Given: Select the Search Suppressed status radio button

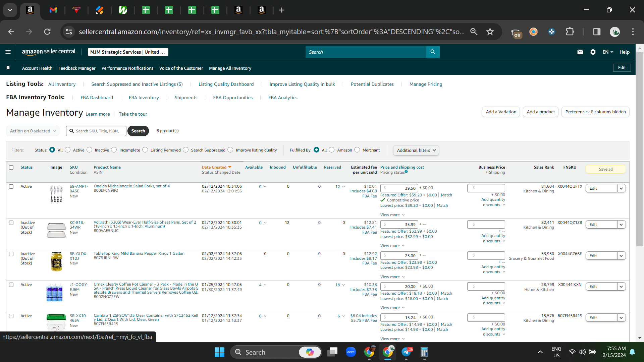Looking at the screenshot, I should [x=186, y=150].
